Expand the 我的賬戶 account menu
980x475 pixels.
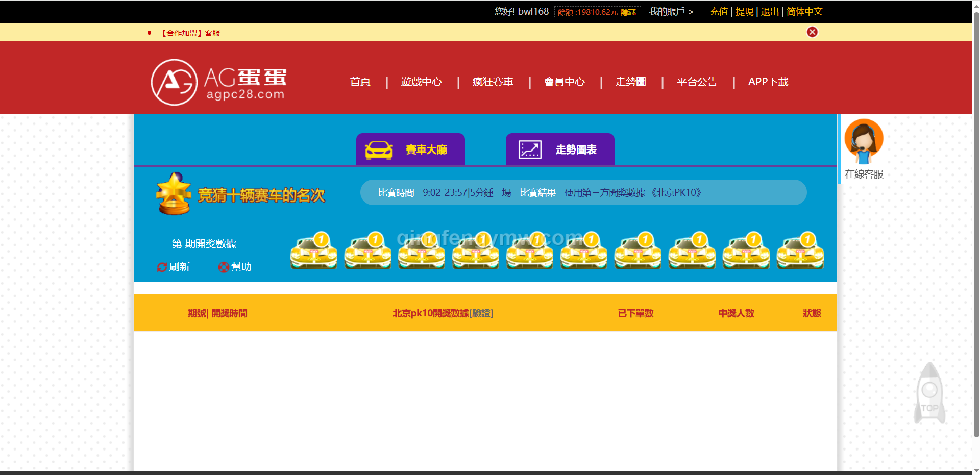(x=671, y=12)
